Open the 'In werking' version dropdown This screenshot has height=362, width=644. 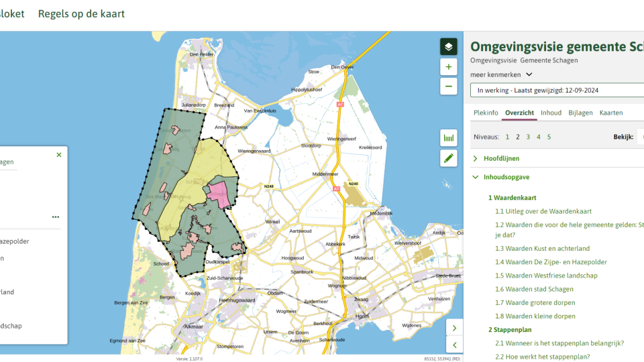(x=557, y=90)
